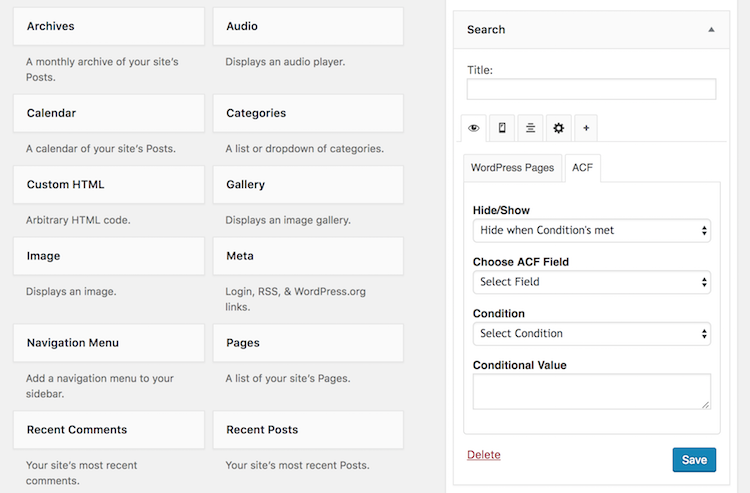
Task: Select the Custom HTML widget
Action: [108, 185]
